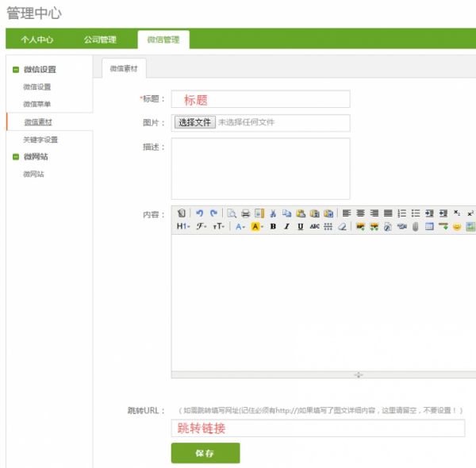The width and height of the screenshot is (476, 468).
Task: Click the print icon in editor
Action: tap(246, 213)
